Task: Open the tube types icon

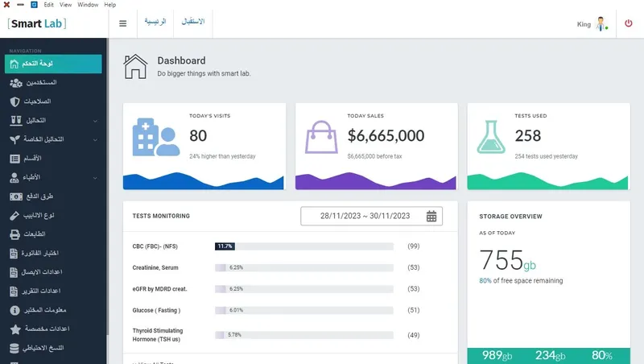Action: pos(14,216)
